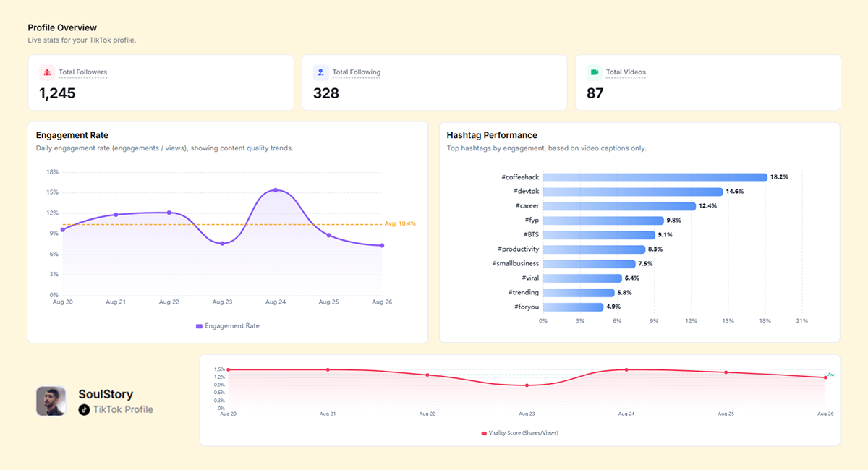Click the Hashtag Performance chart title
868x470 pixels.
point(492,135)
